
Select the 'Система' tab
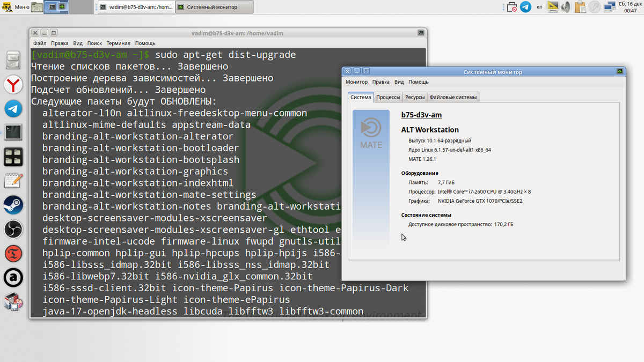click(x=361, y=97)
